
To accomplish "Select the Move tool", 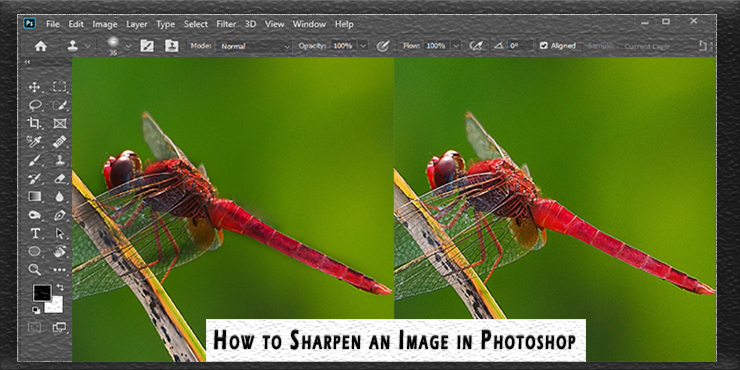I will coord(34,86).
